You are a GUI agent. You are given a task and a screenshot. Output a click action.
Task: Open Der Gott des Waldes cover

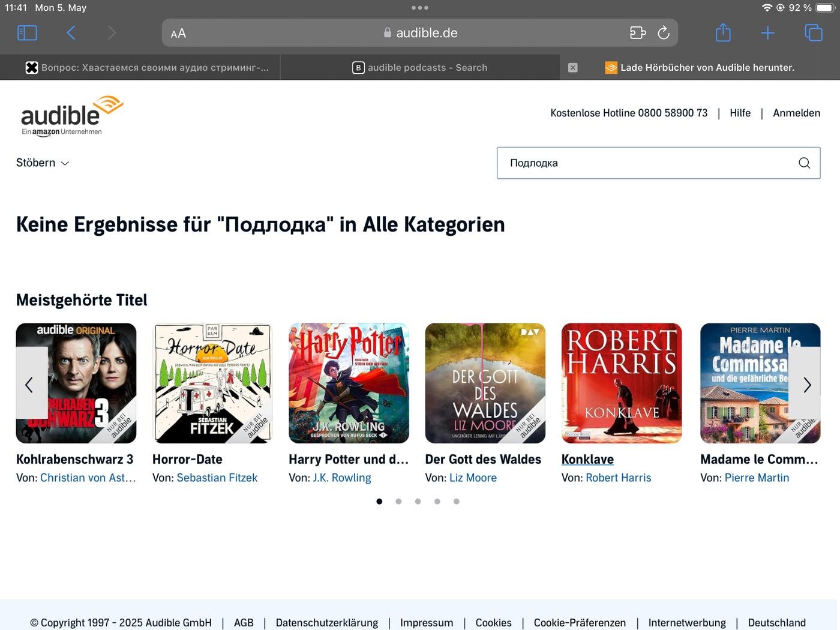pyautogui.click(x=485, y=383)
